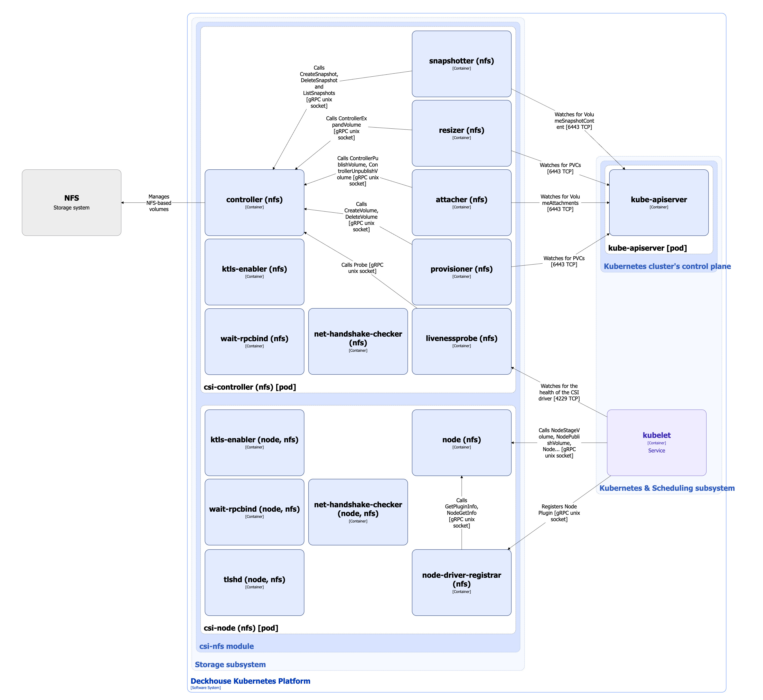This screenshot has width=763, height=700.
Task: Select the ktls-enabler (node, nfs) container
Action: [x=254, y=443]
